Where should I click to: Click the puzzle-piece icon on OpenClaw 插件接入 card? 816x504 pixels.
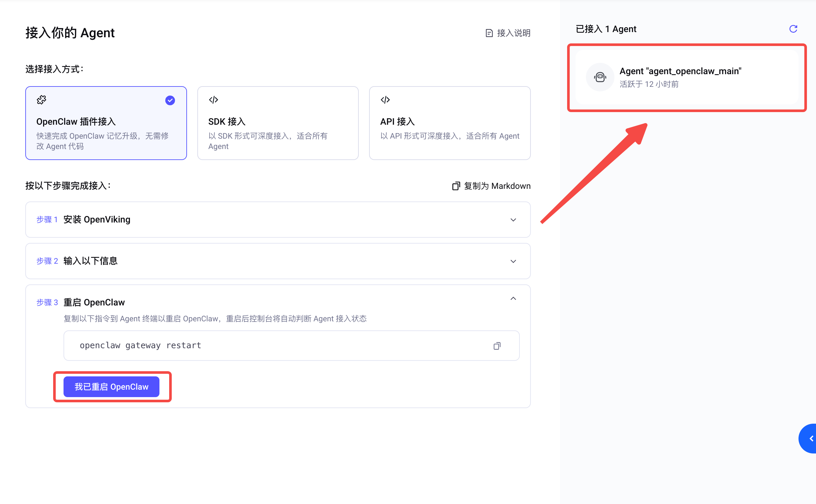tap(42, 100)
